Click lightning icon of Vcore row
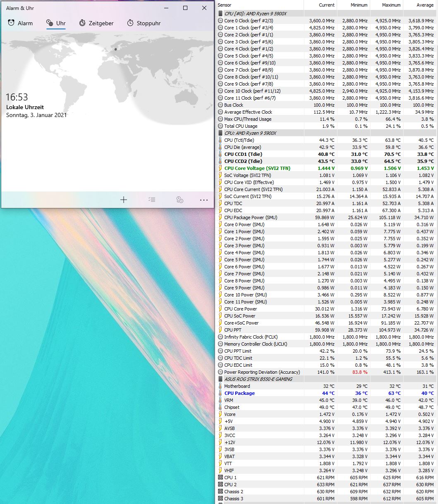The height and width of the screenshot is (504, 438). 220,414
